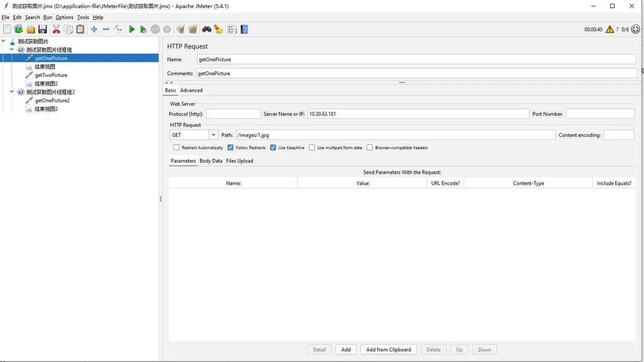The image size is (644, 362).
Task: Open Search with binoculars icon
Action: pos(207,29)
